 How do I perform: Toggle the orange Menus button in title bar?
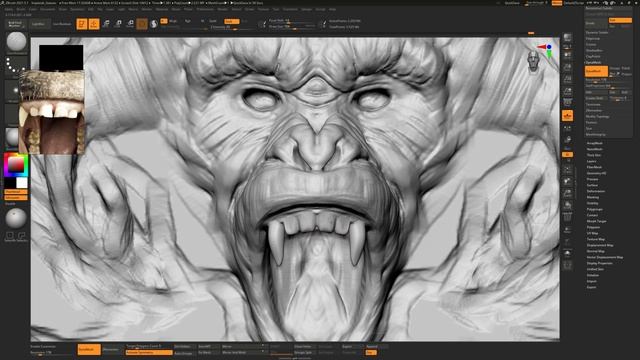(557, 3)
